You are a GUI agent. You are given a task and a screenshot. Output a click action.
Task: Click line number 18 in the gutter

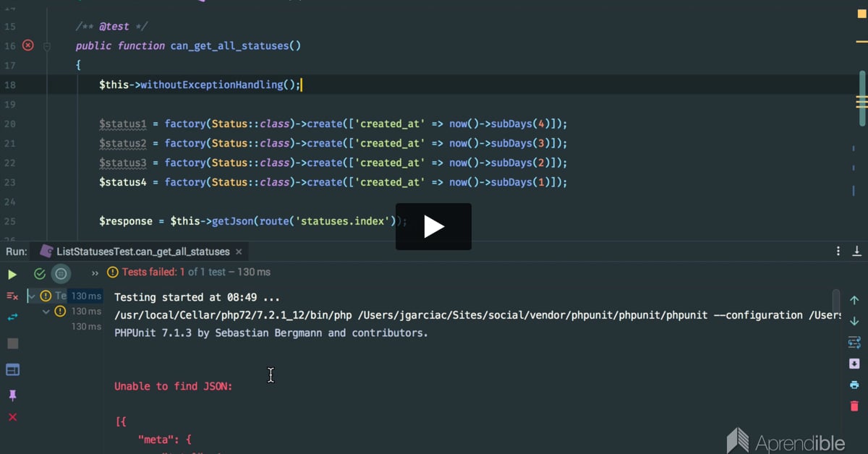pos(9,85)
